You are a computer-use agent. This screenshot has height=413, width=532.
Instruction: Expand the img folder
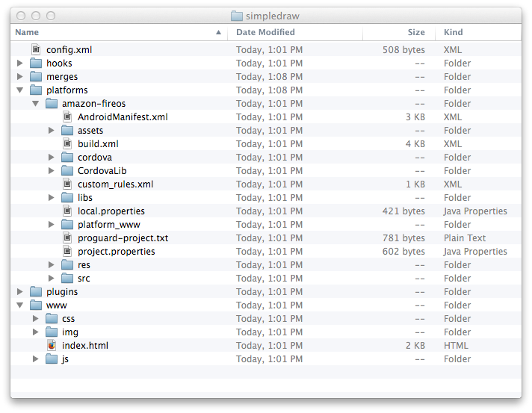pyautogui.click(x=36, y=332)
